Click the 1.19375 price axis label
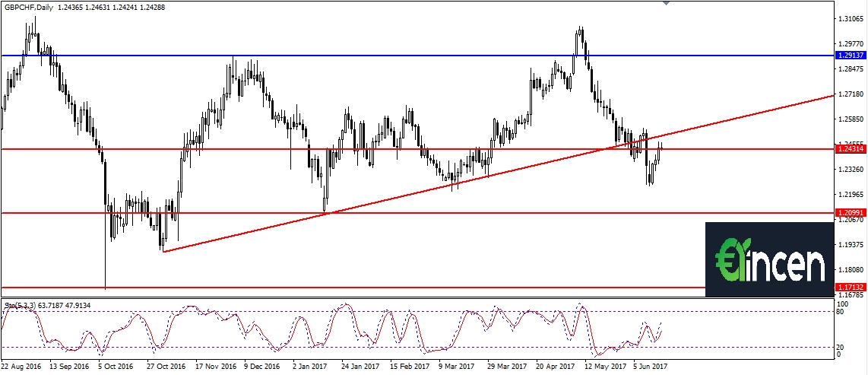Screen dimensions: 868x375 pyautogui.click(x=851, y=245)
